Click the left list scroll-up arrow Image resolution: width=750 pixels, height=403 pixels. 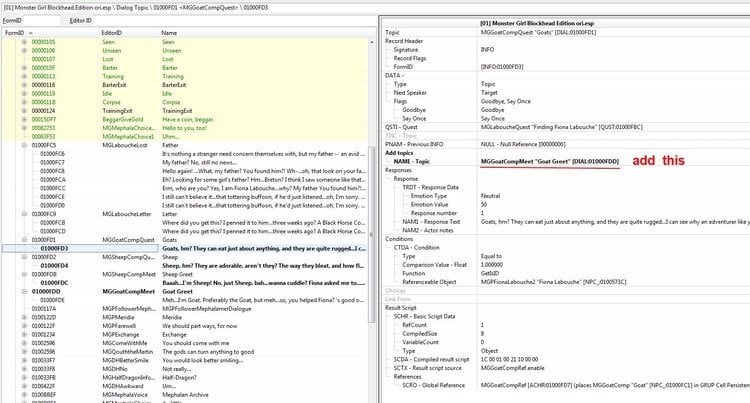pos(372,42)
